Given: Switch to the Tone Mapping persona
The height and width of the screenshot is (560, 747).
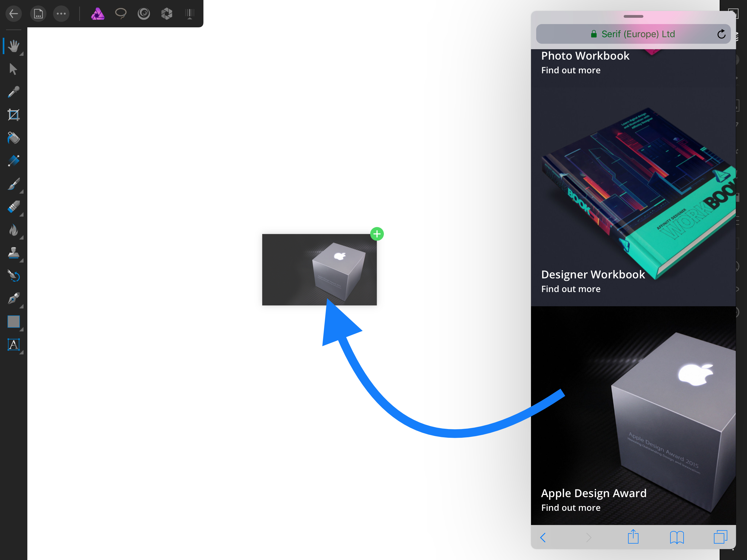Looking at the screenshot, I should click(190, 14).
